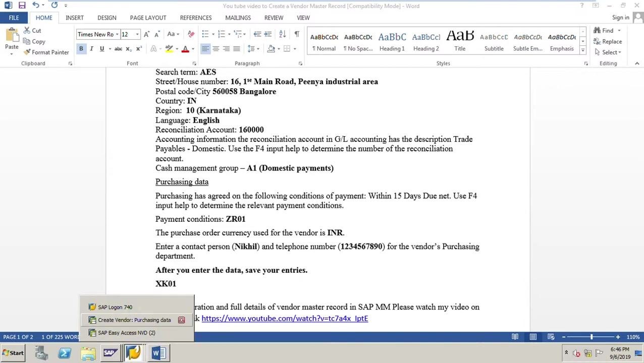The height and width of the screenshot is (363, 644).
Task: Switch to Print Layout view in status bar
Action: tap(533, 337)
